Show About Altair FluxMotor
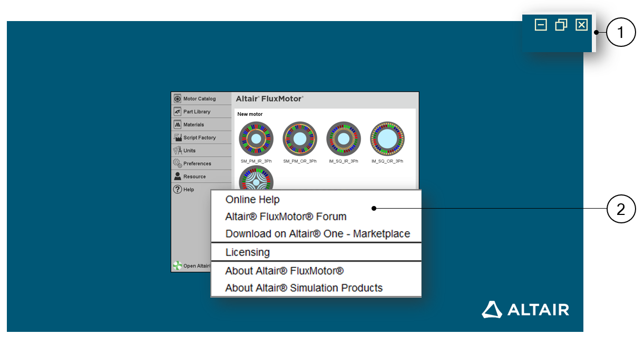Viewport: 644px width, 344px height. click(x=284, y=271)
